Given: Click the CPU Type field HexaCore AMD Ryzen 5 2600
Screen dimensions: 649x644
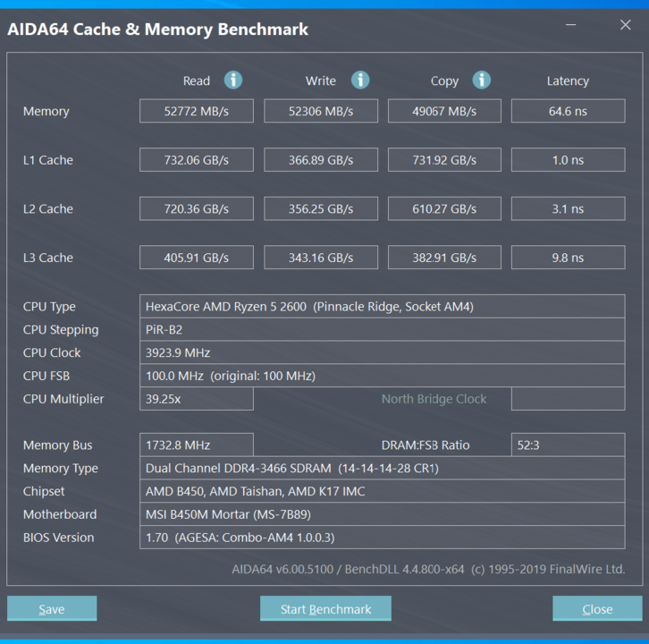Looking at the screenshot, I should 383,307.
